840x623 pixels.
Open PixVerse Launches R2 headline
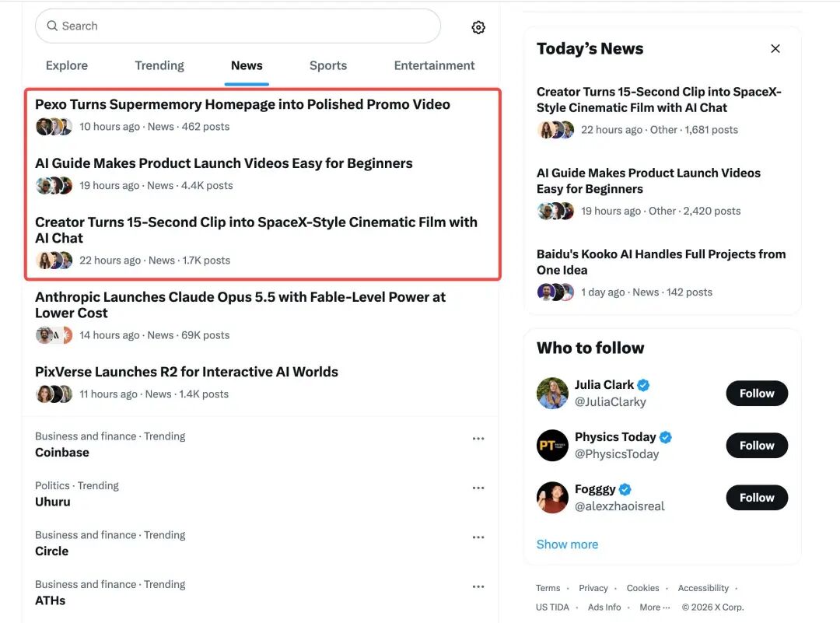pos(187,372)
